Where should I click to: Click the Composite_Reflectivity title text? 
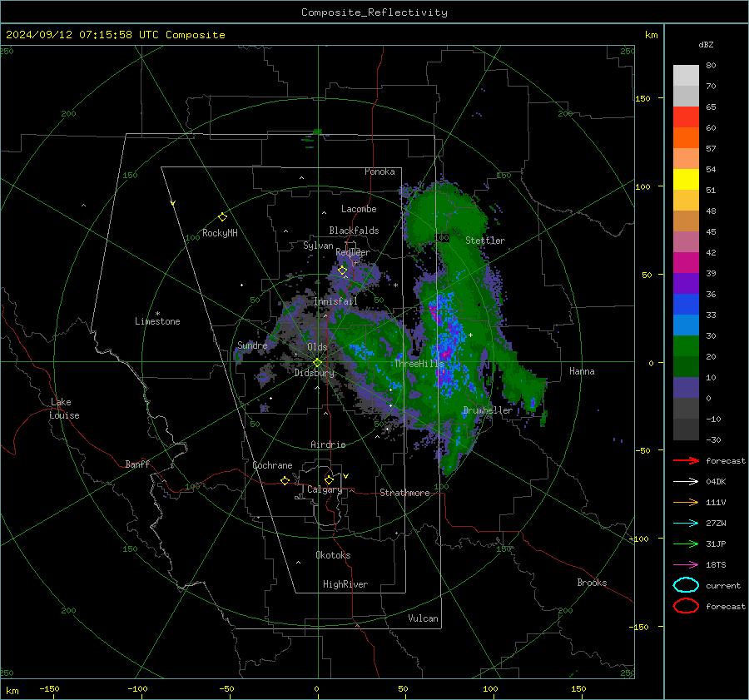[x=374, y=12]
